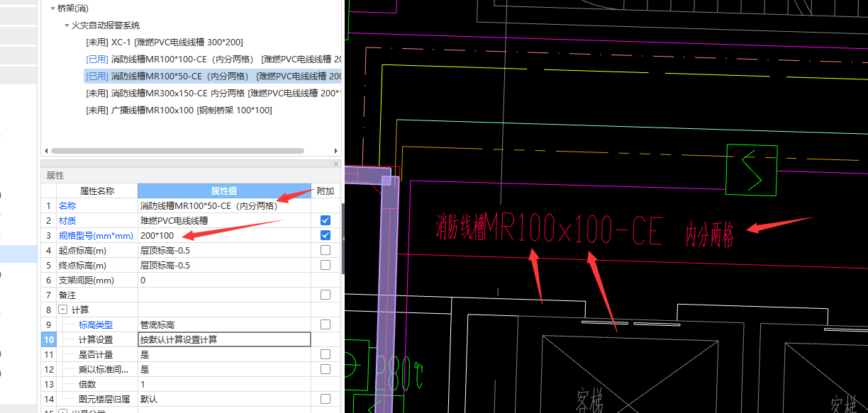Check 附加 checkbox for 终点标高 row
This screenshot has height=413, width=868.
click(325, 265)
